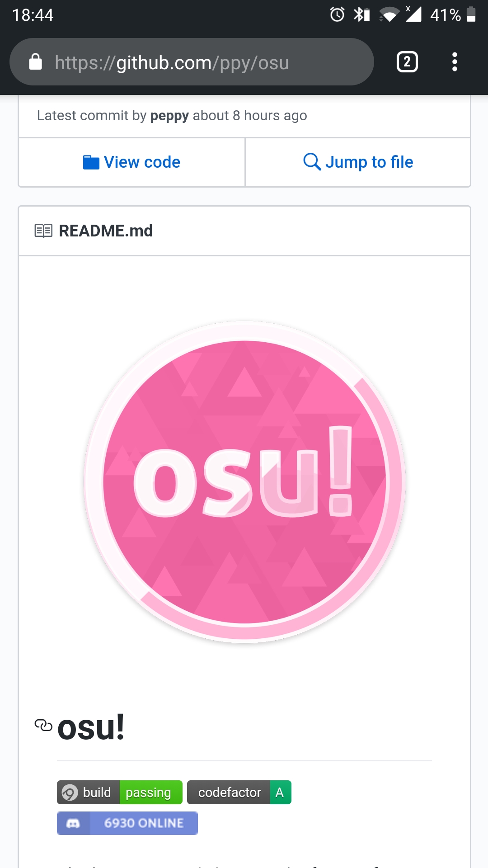Click the magnifying glass beside Jump to file
Viewport: 488px width, 868px height.
(x=311, y=162)
